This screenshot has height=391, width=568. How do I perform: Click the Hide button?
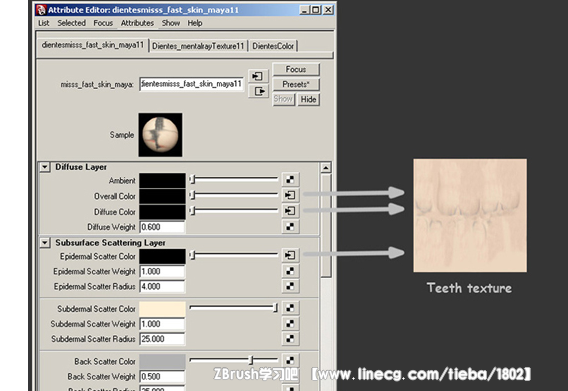pyautogui.click(x=309, y=99)
